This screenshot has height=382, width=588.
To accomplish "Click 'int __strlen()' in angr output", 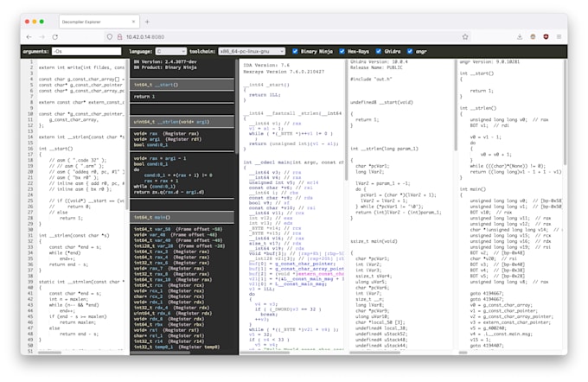I will pos(477,108).
